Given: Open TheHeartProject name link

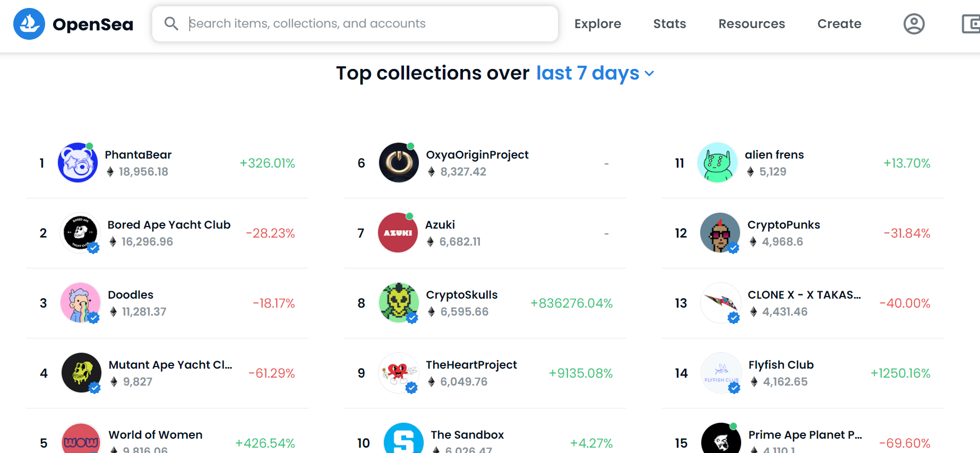Looking at the screenshot, I should coord(471,365).
